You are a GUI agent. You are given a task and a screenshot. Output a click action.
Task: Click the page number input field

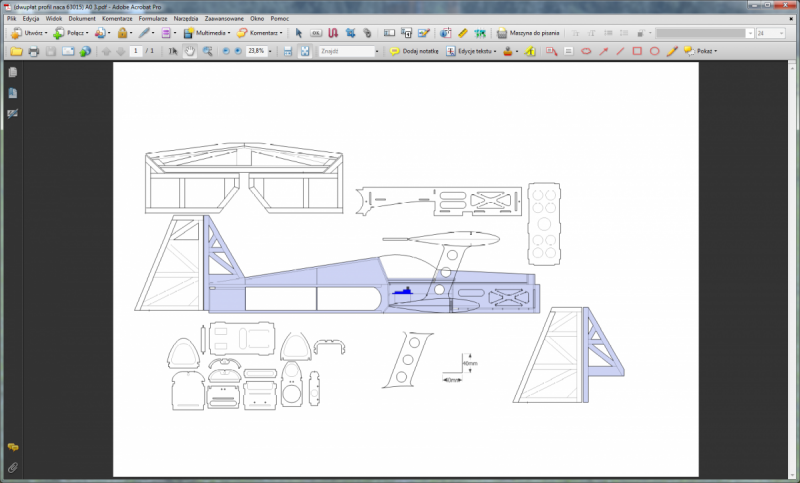click(135, 50)
